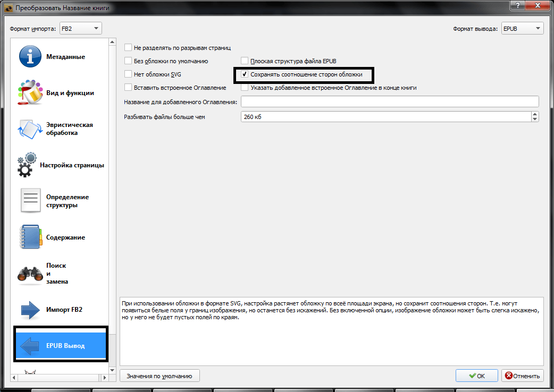Image resolution: width=554 pixels, height=392 pixels.
Task: Open the Формат вывода EPUB dropdown
Action: (522, 29)
